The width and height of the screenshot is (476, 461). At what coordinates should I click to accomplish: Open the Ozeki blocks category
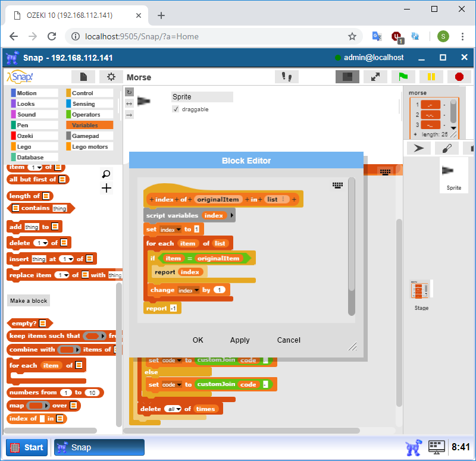click(35, 136)
